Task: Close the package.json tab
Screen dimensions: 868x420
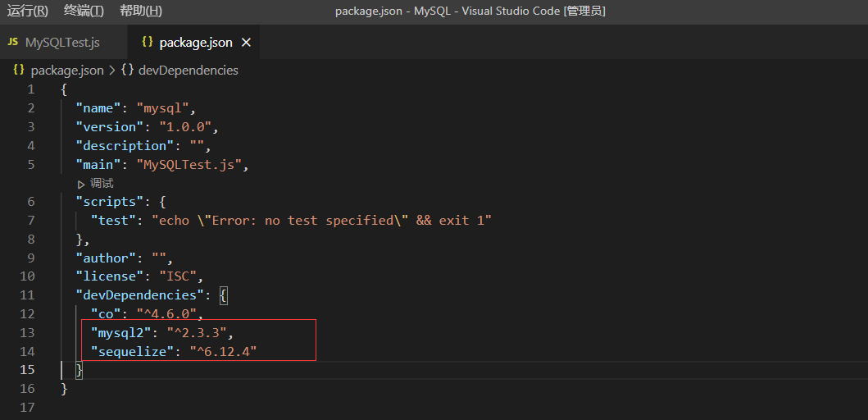Action: [247, 43]
